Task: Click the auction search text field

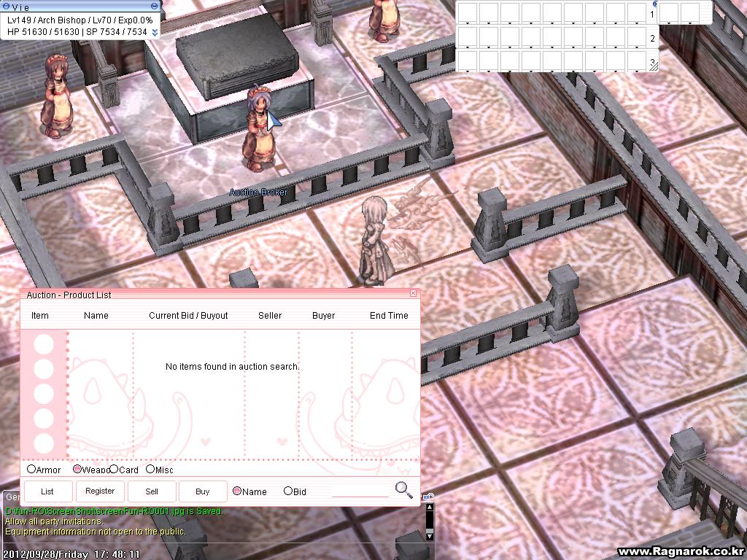Action: pyautogui.click(x=360, y=491)
